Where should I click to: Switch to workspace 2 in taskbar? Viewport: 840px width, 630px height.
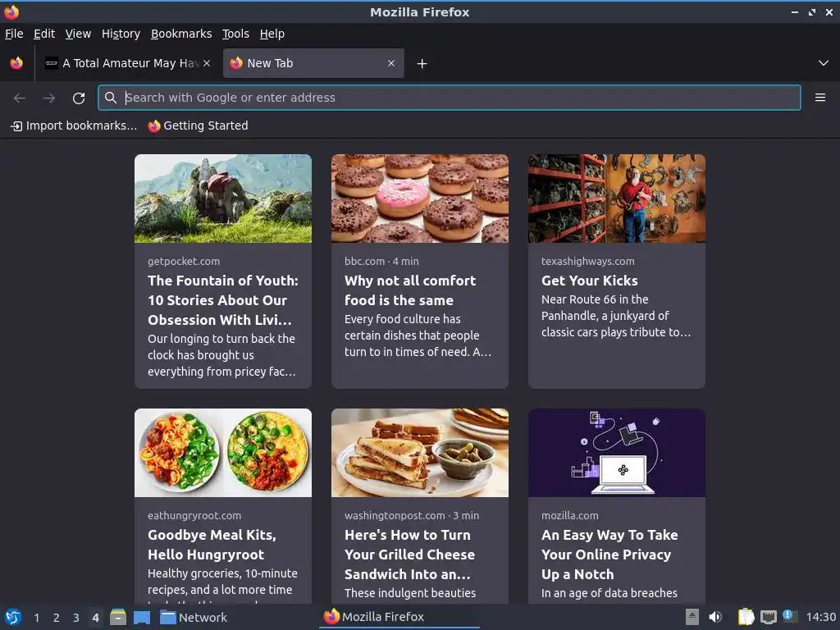coord(57,618)
